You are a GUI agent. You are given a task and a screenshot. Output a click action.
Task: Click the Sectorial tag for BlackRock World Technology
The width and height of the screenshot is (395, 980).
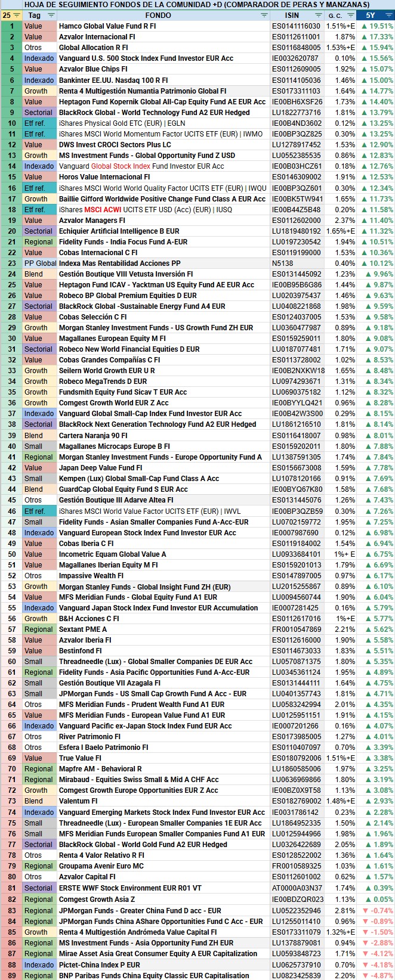click(40, 113)
